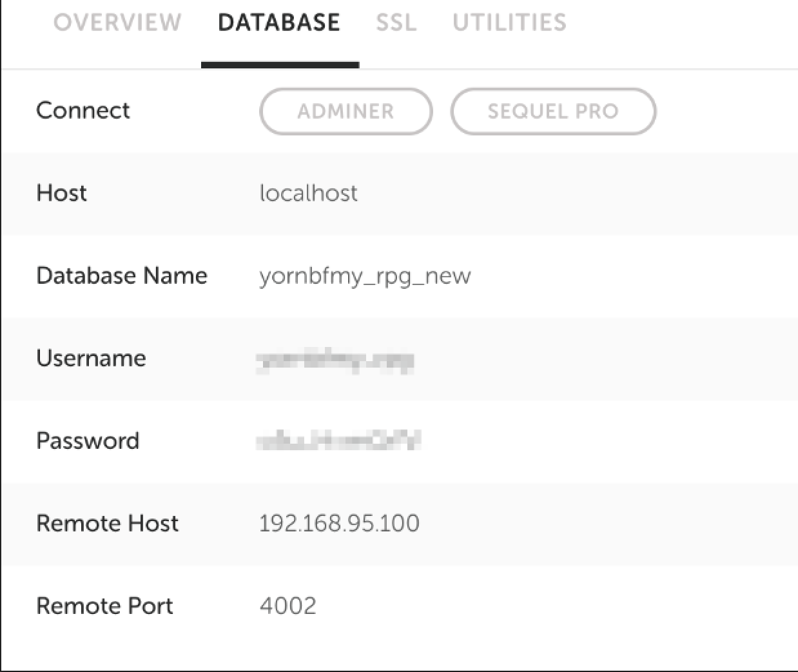Open the SSL tab
The height and width of the screenshot is (672, 798).
click(396, 23)
